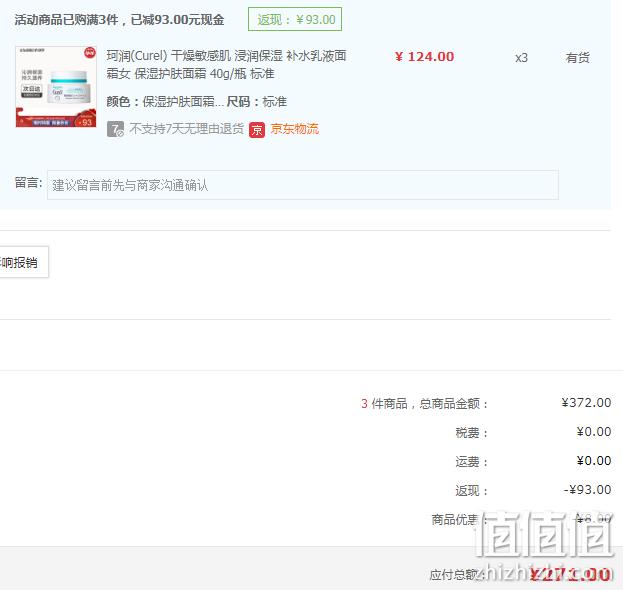Click the 不支持7天无理由退货 text
This screenshot has height=590, width=623.
pos(186,129)
